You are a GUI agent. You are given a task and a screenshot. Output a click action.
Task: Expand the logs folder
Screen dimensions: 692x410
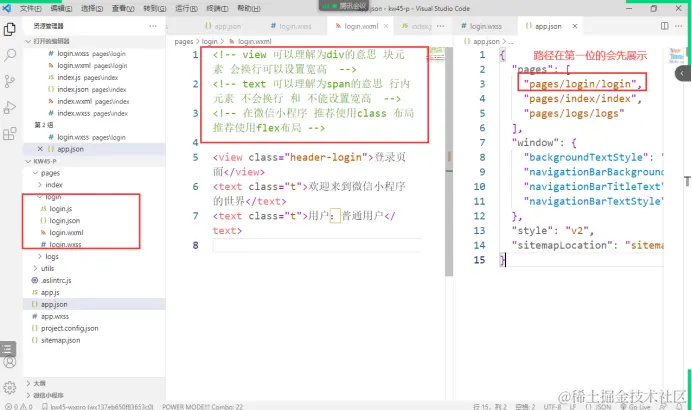point(94,256)
